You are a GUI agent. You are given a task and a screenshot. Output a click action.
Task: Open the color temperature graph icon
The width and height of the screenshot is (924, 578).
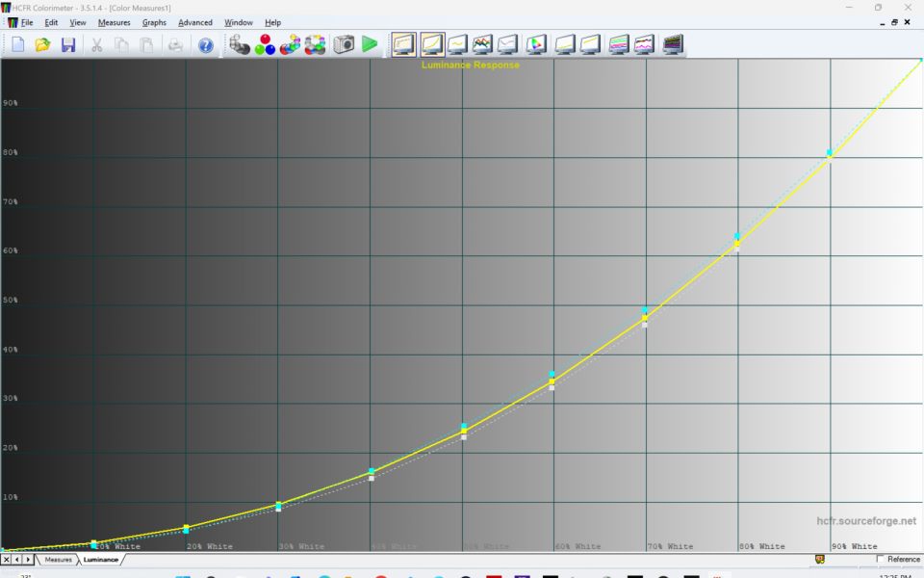coord(507,45)
